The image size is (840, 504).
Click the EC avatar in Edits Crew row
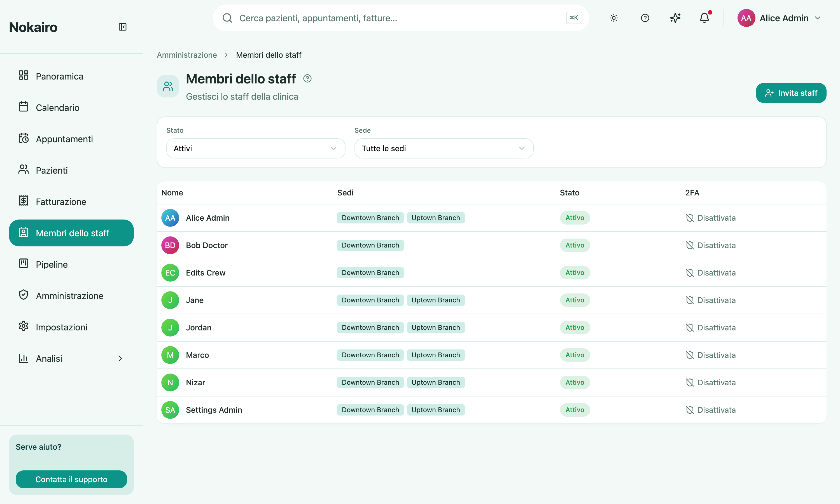pyautogui.click(x=170, y=273)
